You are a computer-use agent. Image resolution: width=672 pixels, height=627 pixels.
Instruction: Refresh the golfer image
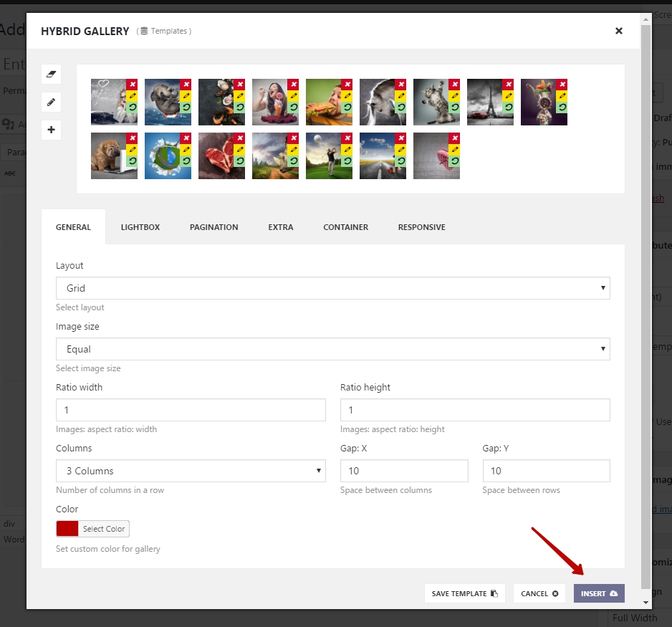coord(347,161)
